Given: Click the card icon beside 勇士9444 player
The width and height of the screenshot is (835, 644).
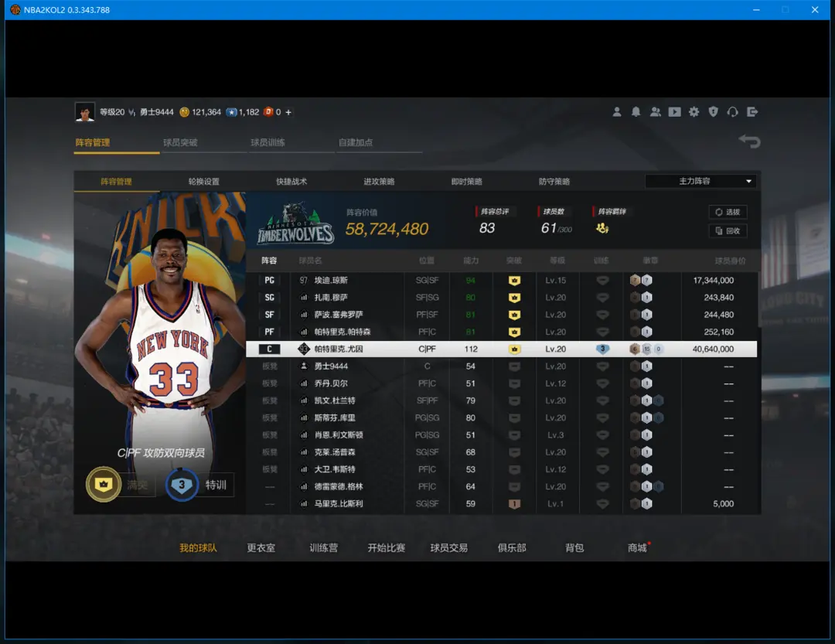Looking at the screenshot, I should point(304,366).
